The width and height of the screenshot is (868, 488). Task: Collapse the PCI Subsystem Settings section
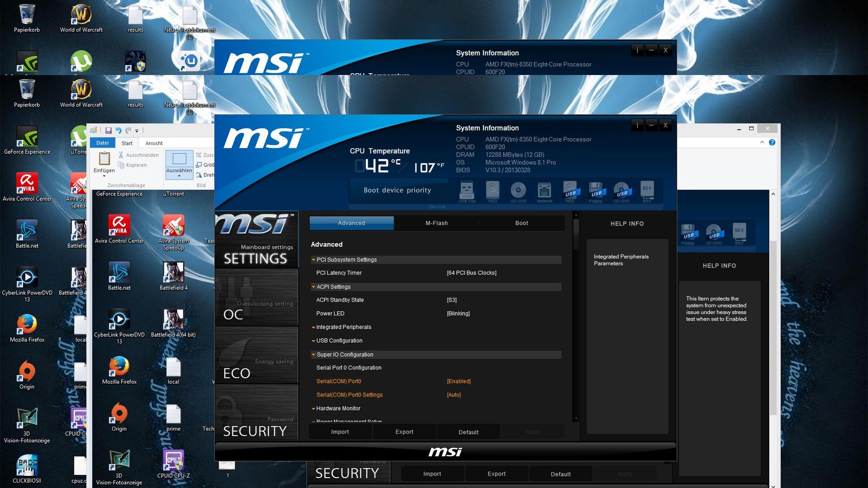pyautogui.click(x=313, y=260)
